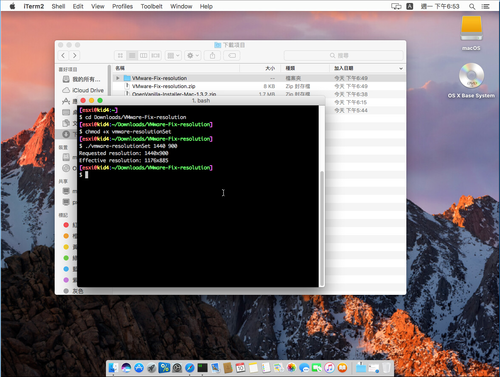Open the iTerm2 menu

[x=34, y=6]
